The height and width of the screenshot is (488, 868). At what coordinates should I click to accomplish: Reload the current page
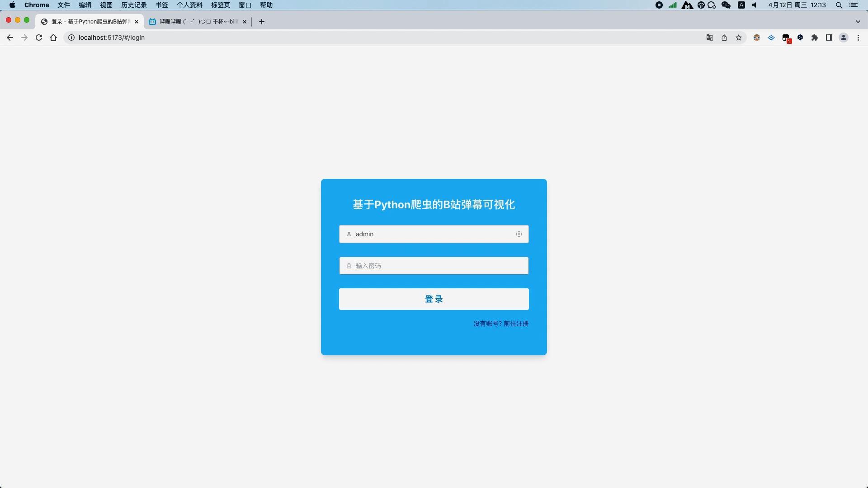click(39, 38)
